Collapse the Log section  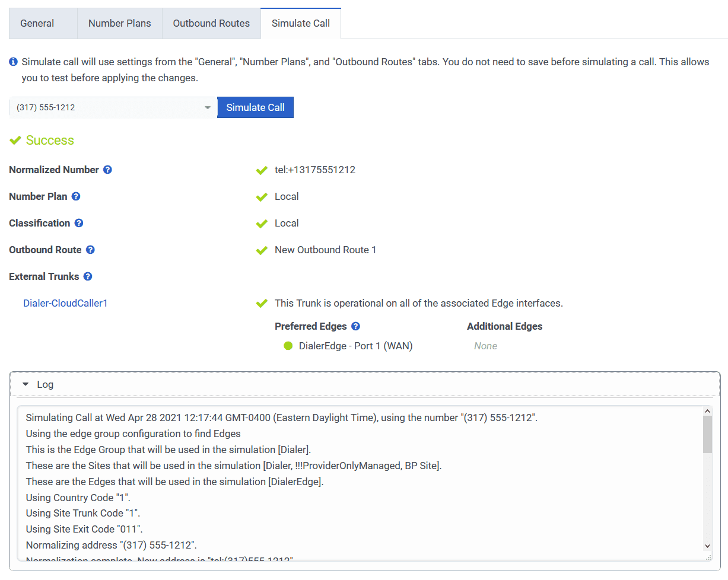(26, 384)
